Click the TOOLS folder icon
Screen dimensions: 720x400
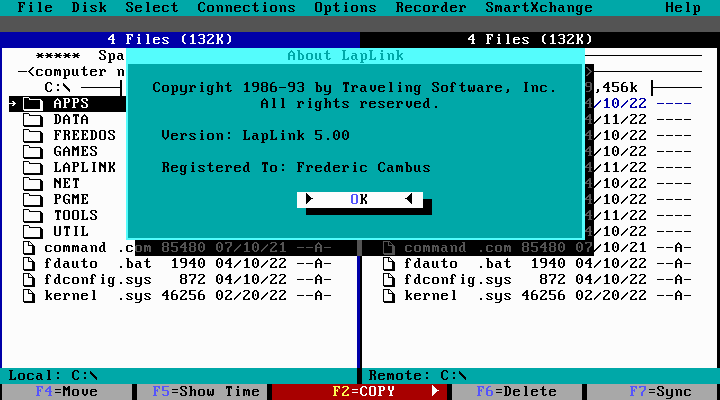[x=33, y=216]
